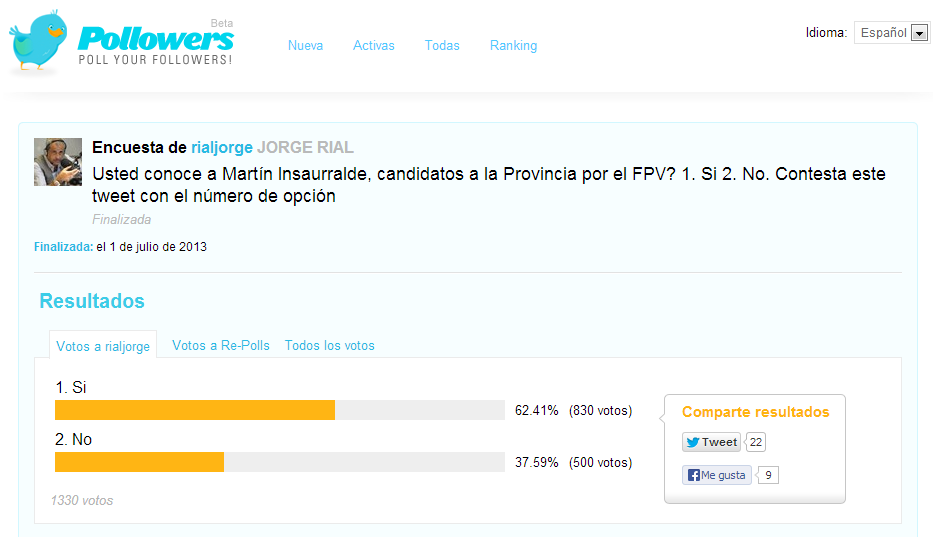
Task: Click the Pollowers wordmark title
Action: coord(156,39)
